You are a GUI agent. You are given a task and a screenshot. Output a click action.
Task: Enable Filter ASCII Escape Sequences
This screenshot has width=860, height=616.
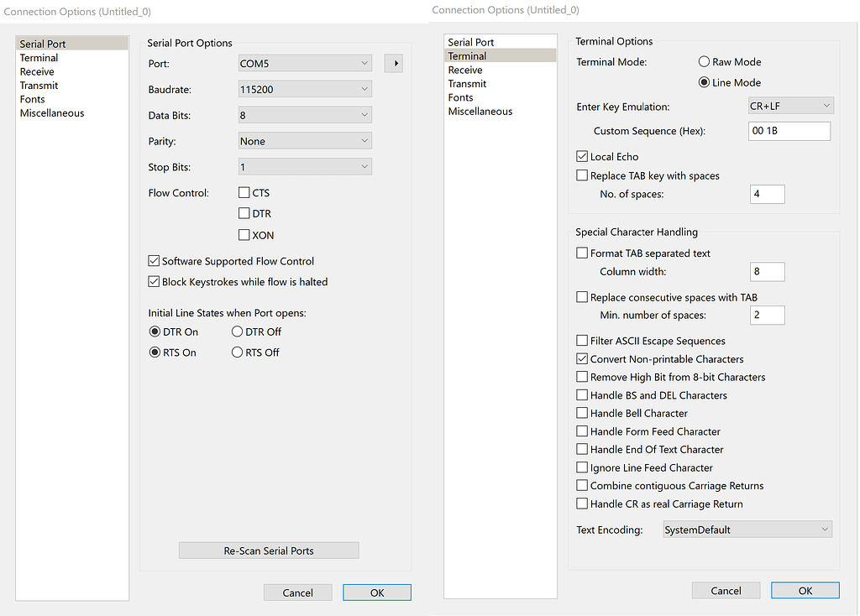(x=583, y=341)
